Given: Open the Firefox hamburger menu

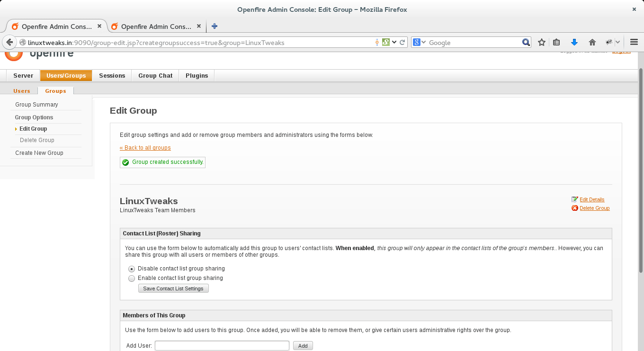Looking at the screenshot, I should pyautogui.click(x=634, y=43).
